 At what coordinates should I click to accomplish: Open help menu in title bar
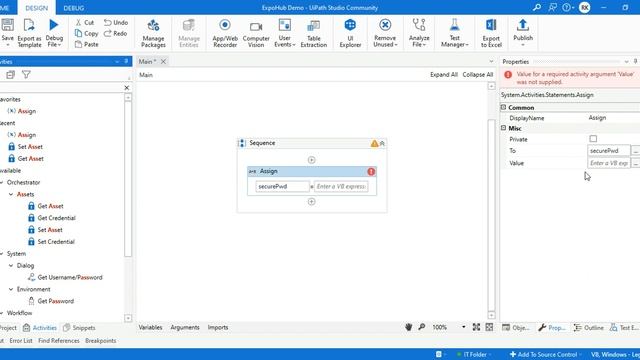coord(567,7)
